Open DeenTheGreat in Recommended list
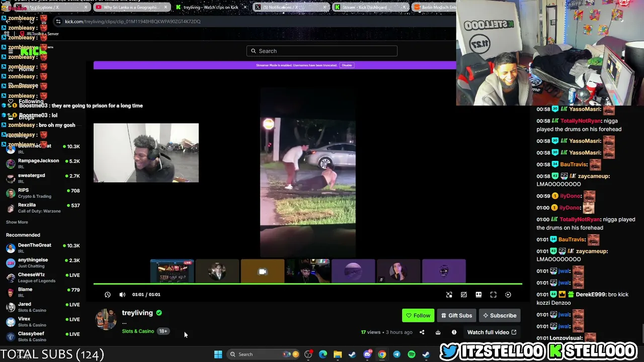 point(43,248)
